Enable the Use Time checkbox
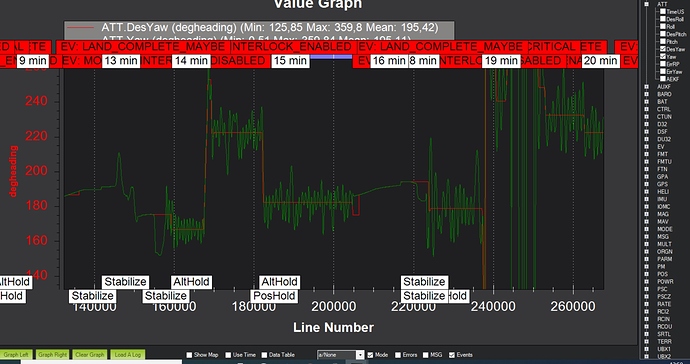690x364 pixels. (x=228, y=355)
